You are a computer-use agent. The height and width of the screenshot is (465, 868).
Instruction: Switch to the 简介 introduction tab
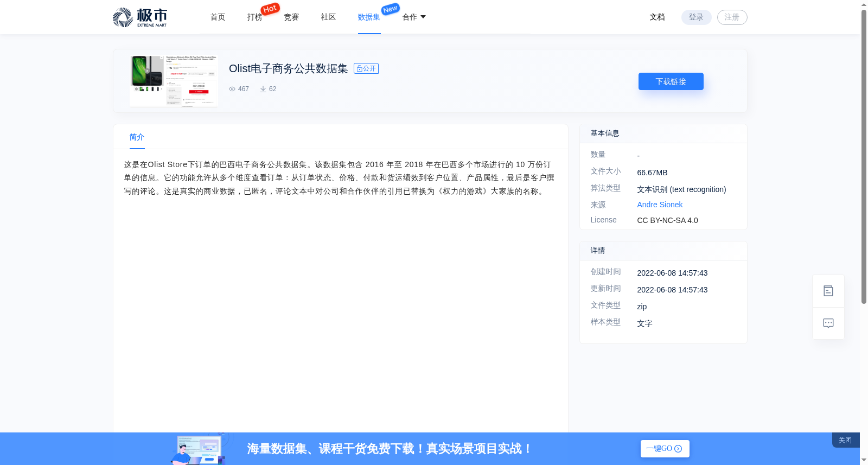(137, 137)
